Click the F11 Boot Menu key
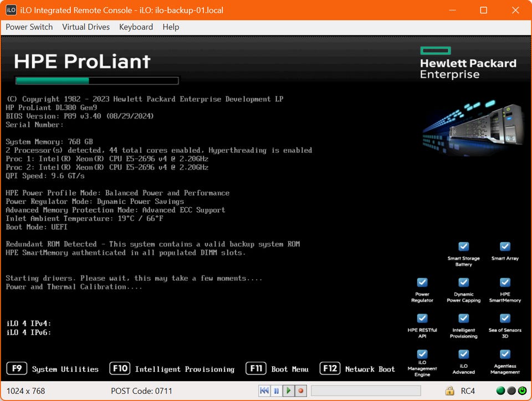532x401 pixels. 256,368
